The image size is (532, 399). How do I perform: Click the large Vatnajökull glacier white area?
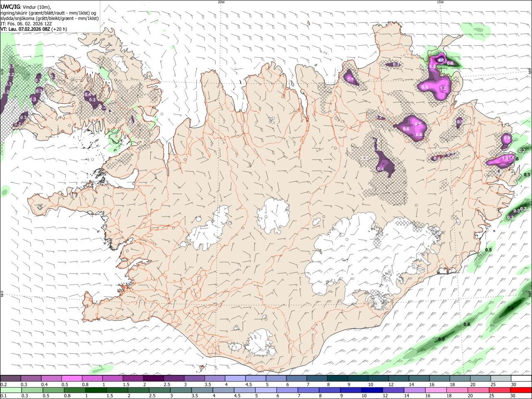click(366, 254)
